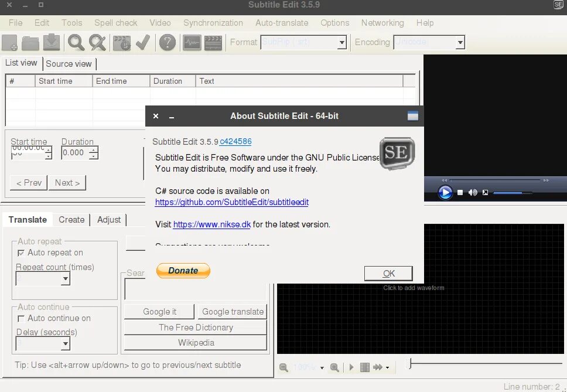The width and height of the screenshot is (567, 392).
Task: Open the GitHub SubtitleEdit source link
Action: [x=232, y=202]
